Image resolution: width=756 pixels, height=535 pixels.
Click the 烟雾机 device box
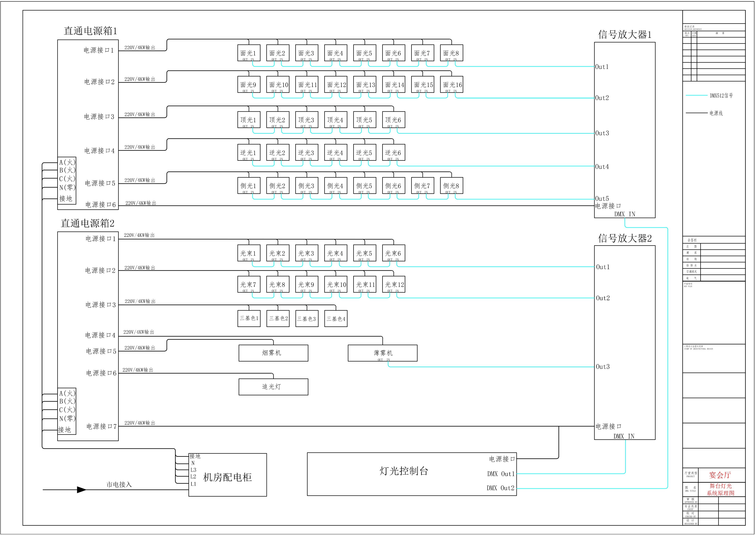pos(273,353)
